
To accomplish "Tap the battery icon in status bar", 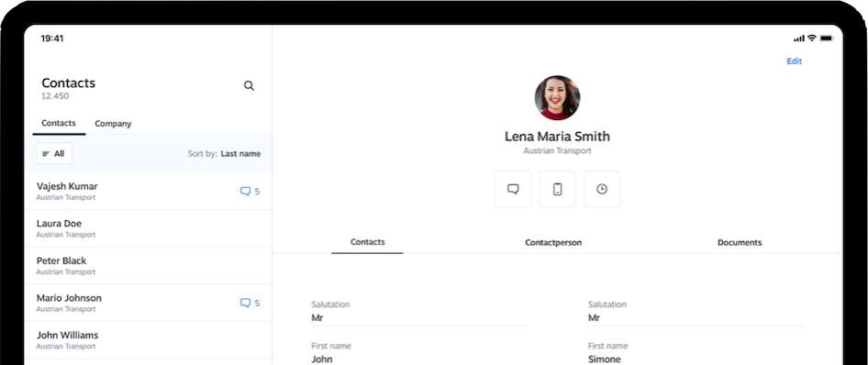I will pyautogui.click(x=827, y=39).
